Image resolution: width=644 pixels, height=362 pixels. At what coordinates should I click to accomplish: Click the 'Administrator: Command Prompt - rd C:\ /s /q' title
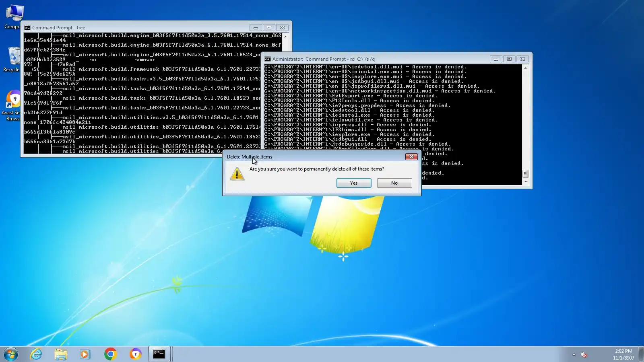coord(324,59)
